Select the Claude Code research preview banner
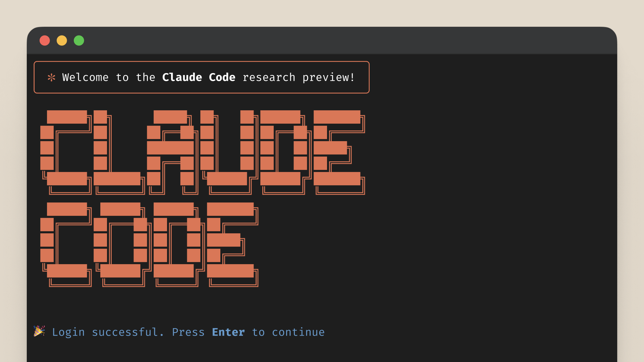The width and height of the screenshot is (644, 362). click(201, 77)
